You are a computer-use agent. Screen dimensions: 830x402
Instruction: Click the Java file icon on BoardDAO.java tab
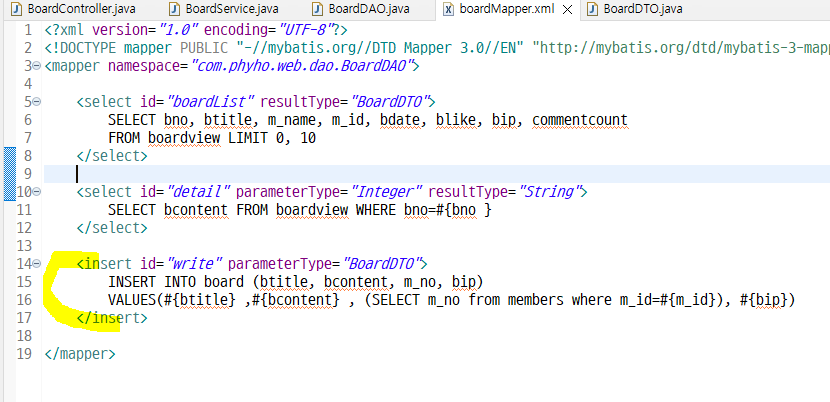point(318,9)
